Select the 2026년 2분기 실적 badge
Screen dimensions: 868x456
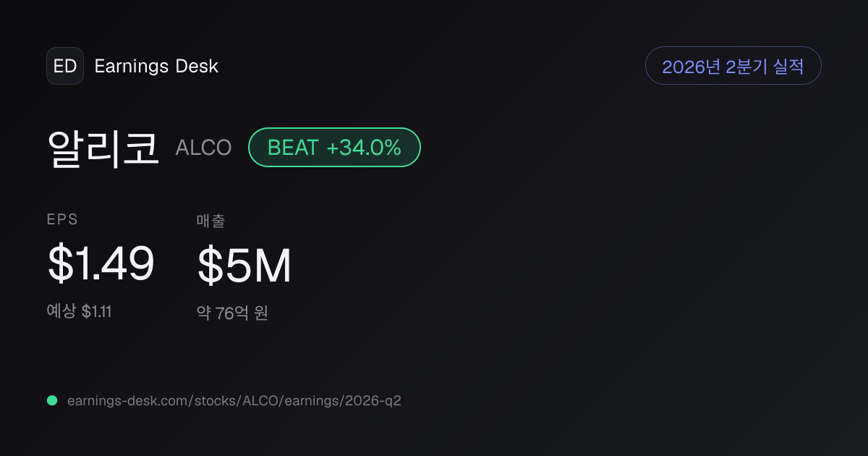click(x=733, y=66)
